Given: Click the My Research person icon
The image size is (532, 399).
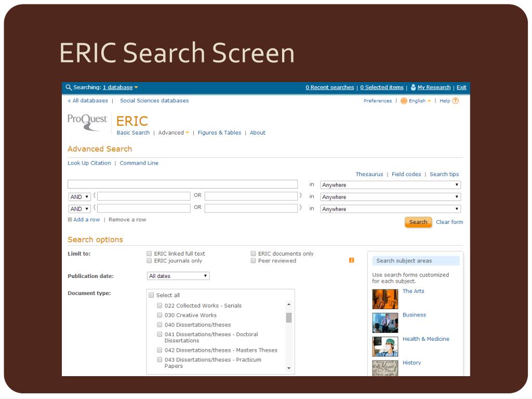Looking at the screenshot, I should point(413,87).
